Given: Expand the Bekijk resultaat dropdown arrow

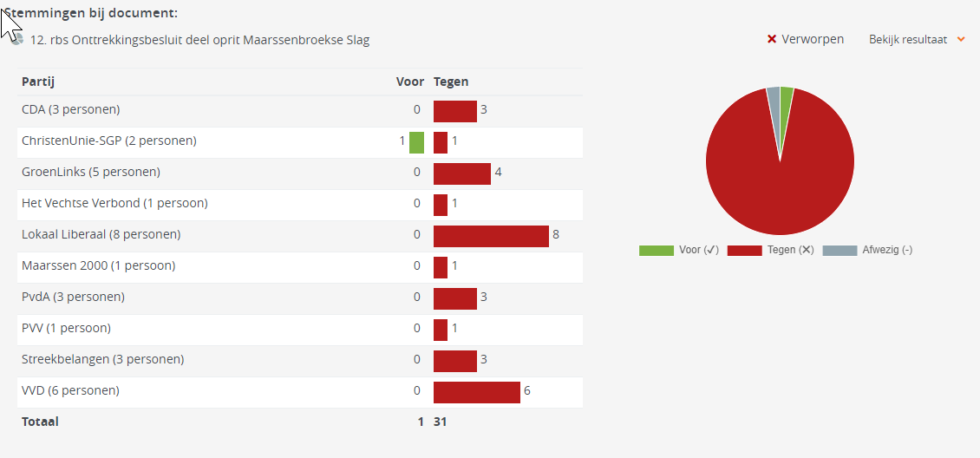Looking at the screenshot, I should coord(961,40).
